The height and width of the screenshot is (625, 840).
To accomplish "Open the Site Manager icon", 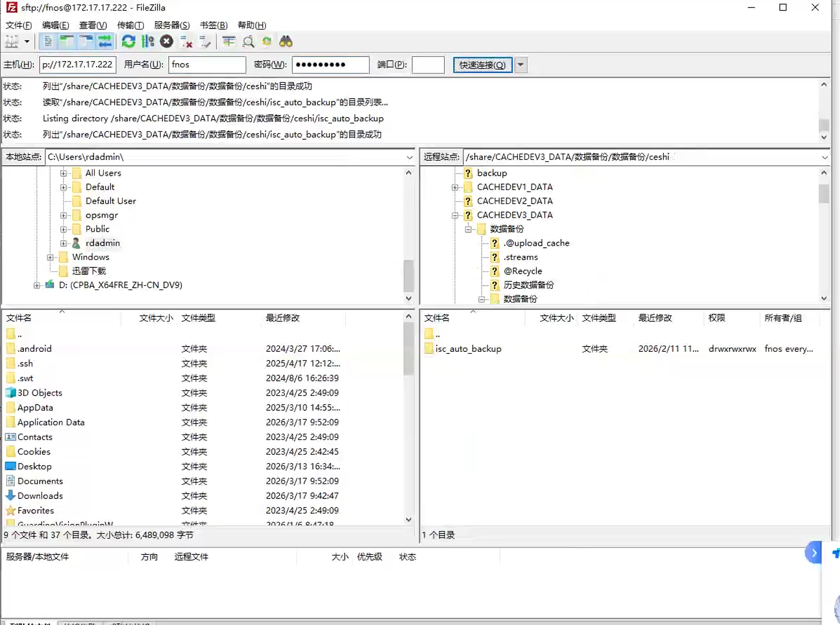I will 12,42.
